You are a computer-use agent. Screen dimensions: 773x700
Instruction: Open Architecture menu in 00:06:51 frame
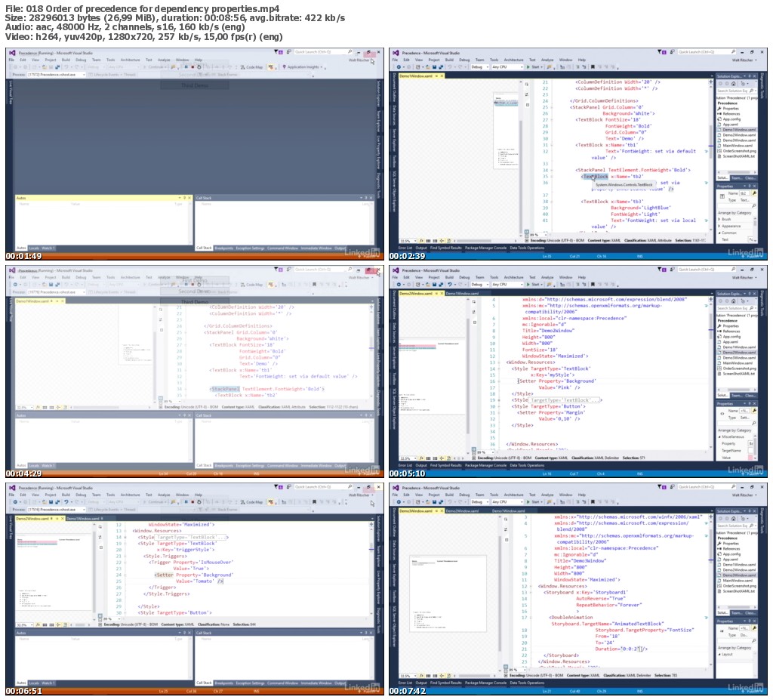tap(130, 495)
